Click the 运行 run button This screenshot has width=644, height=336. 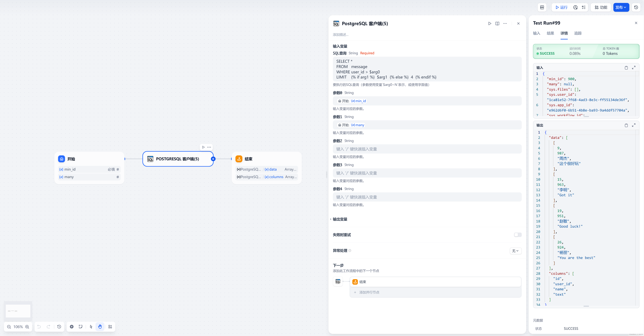coord(562,8)
